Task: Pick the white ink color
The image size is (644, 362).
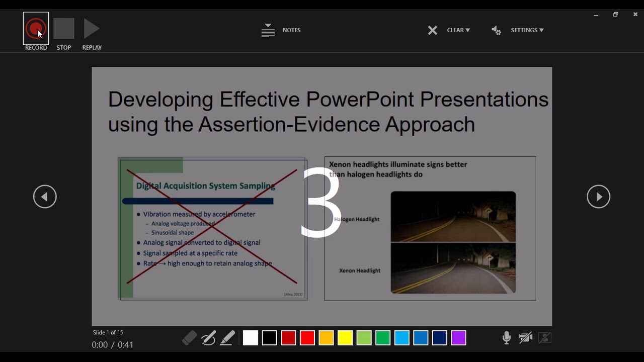Action: [250, 338]
